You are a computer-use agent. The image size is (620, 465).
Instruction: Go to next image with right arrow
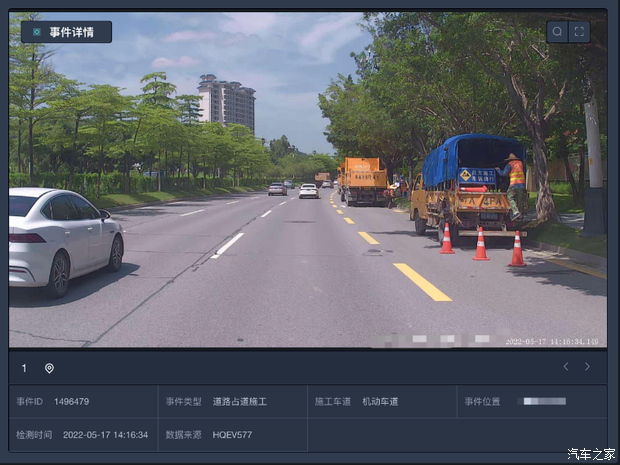[587, 367]
